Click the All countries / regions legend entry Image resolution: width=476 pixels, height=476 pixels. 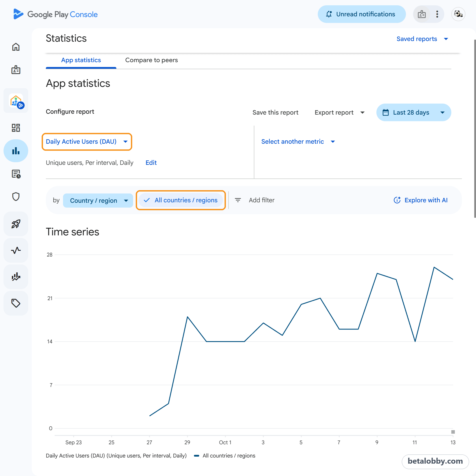click(x=225, y=456)
